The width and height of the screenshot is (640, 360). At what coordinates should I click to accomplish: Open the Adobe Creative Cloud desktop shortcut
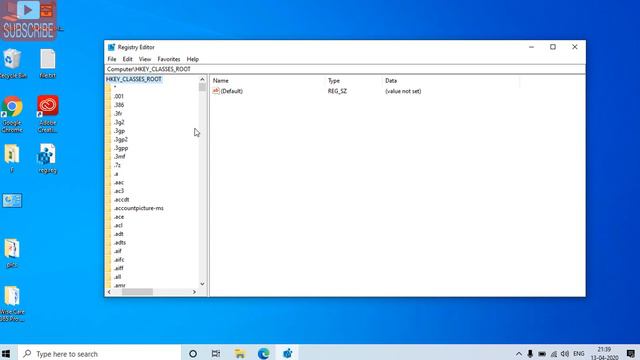48,114
